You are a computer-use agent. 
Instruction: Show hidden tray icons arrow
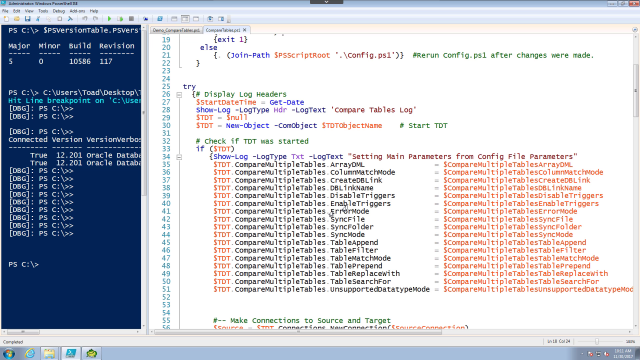point(582,353)
